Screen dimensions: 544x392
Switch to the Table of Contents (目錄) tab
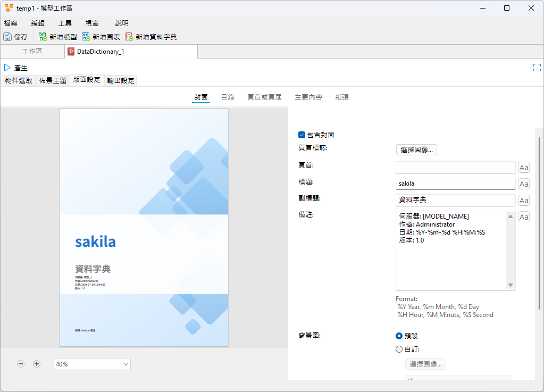click(228, 97)
